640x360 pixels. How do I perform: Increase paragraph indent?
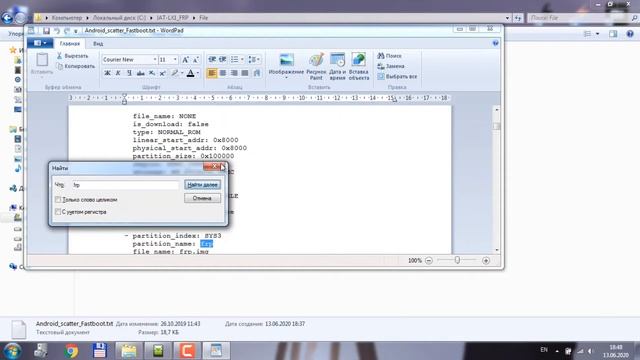[222, 60]
